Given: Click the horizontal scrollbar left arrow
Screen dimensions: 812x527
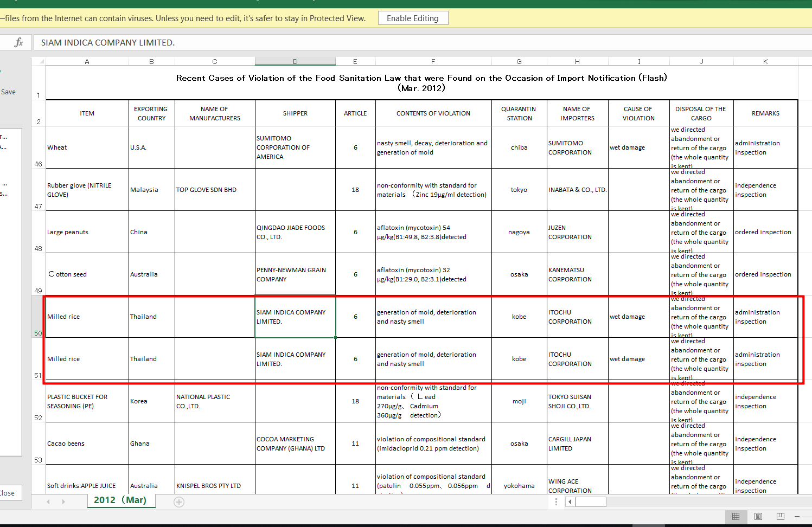Looking at the screenshot, I should click(x=570, y=502).
